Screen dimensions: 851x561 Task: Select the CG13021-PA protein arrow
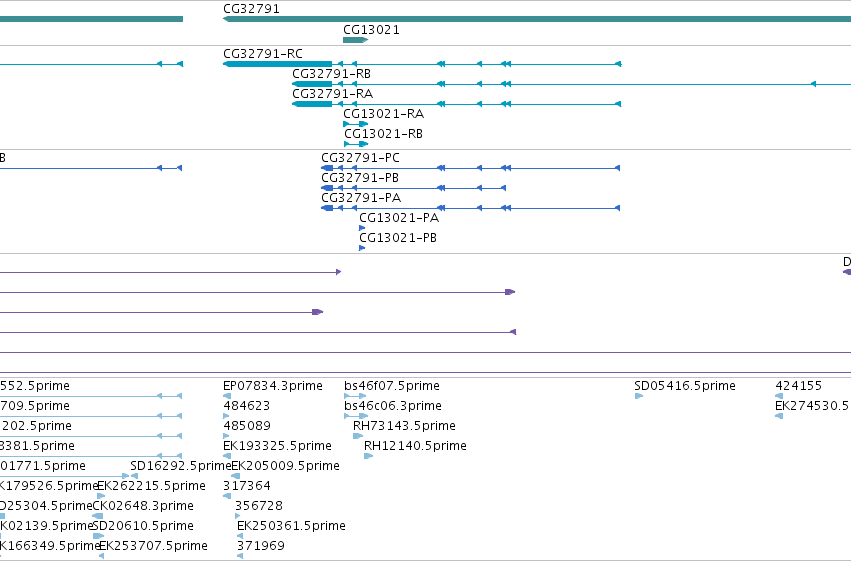click(x=362, y=228)
